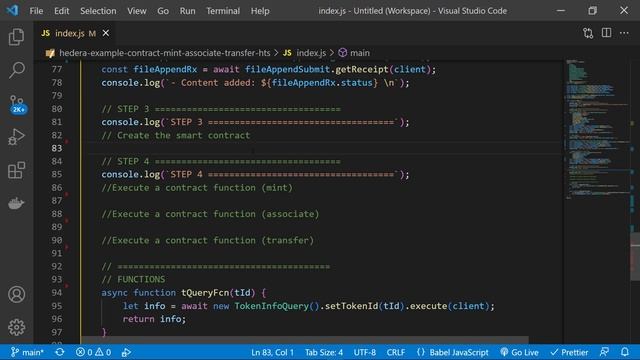Minimize the VS Code window
Screen dimensions: 640x360
[x=561, y=11]
